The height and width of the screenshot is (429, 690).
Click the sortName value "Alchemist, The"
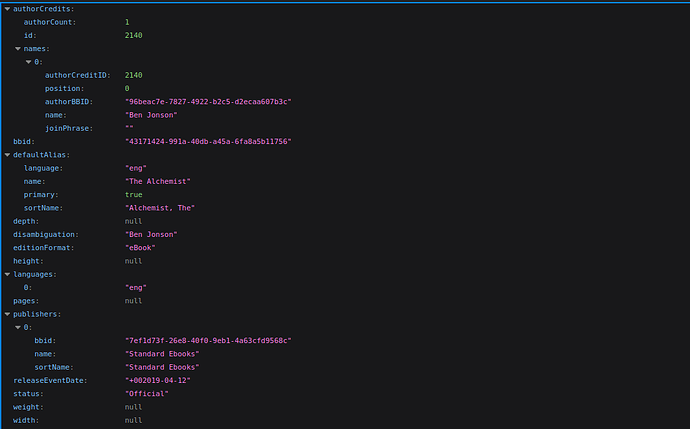pos(160,208)
